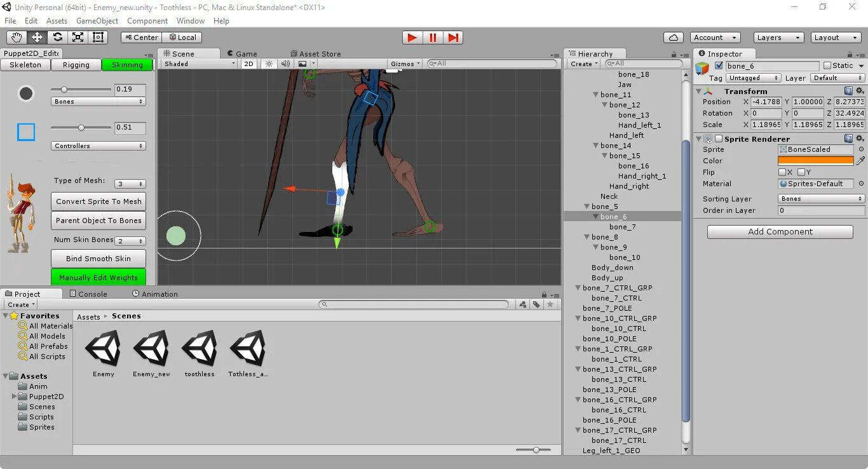
Task: Click the favorites star icon in Project
Action: [550, 304]
